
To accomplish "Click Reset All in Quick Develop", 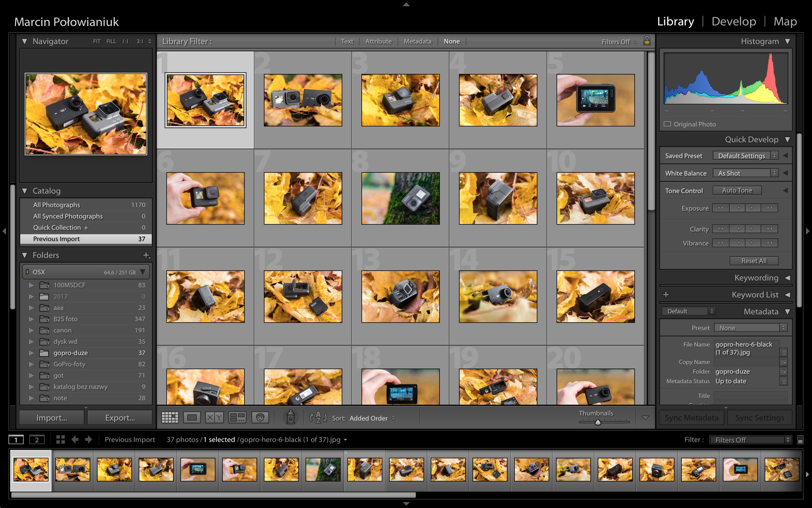I will click(x=754, y=261).
